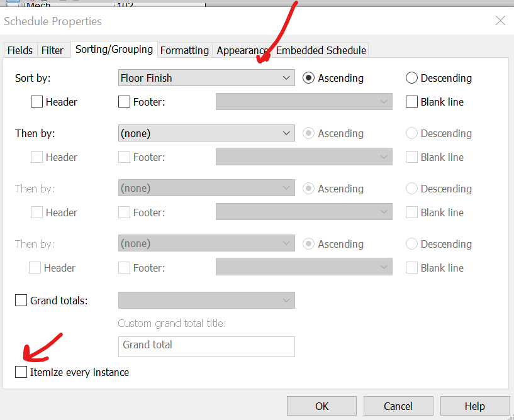Open the first Then by dropdown
Screen dimensions: 514x420
(206, 133)
